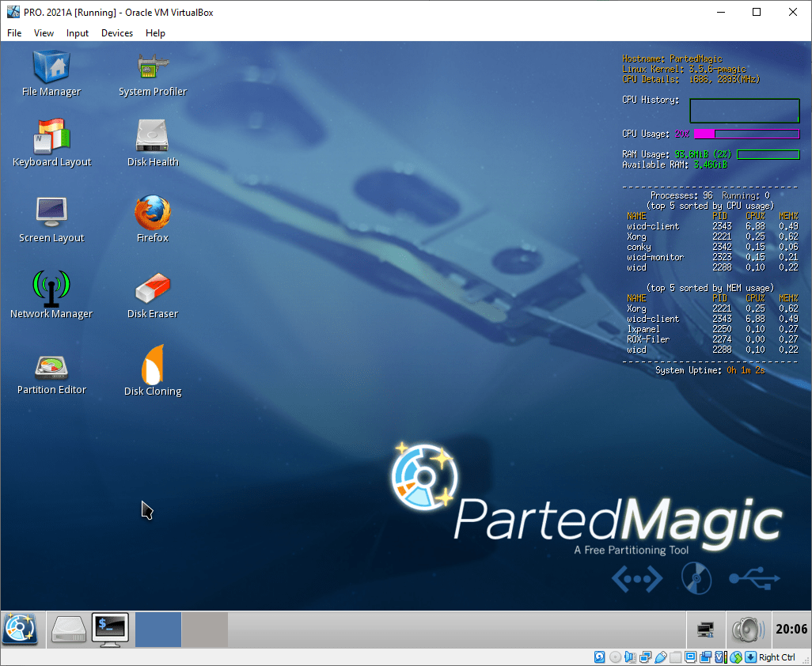812x666 pixels.
Task: Click the lxpanel process row
Action: [x=712, y=329]
